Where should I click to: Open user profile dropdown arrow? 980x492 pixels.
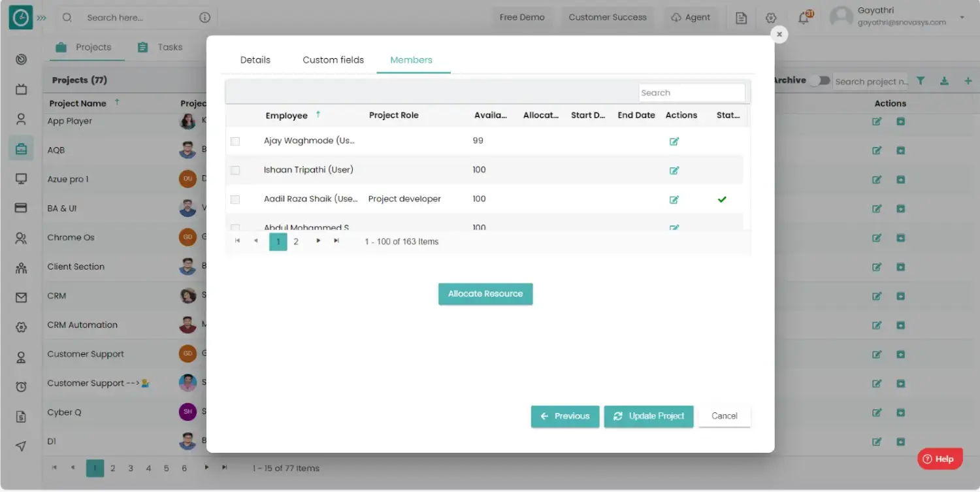(x=962, y=18)
